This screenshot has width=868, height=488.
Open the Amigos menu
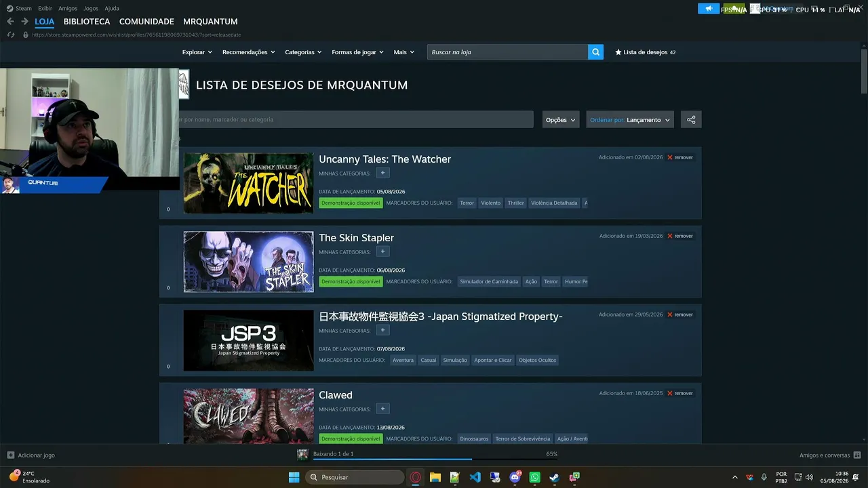pyautogui.click(x=68, y=8)
